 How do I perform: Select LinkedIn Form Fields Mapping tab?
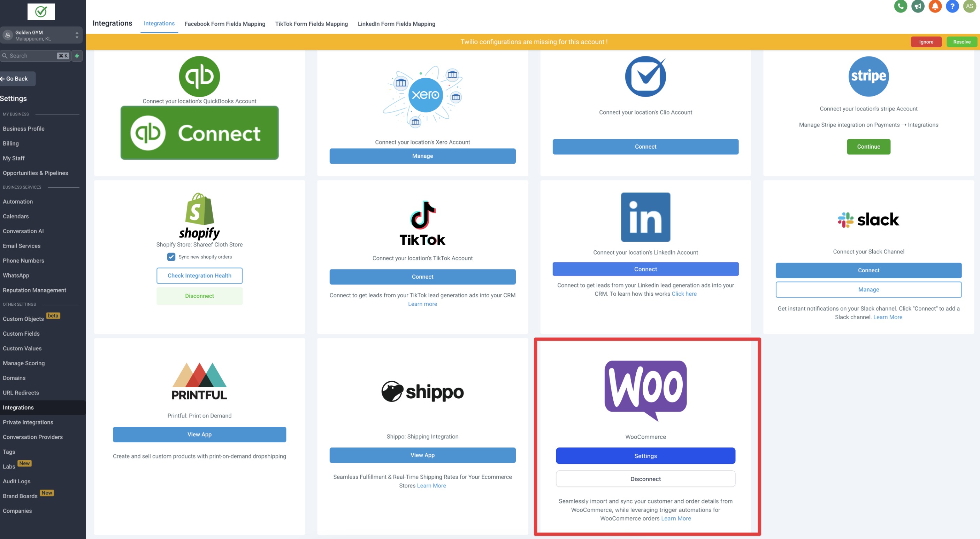point(396,24)
